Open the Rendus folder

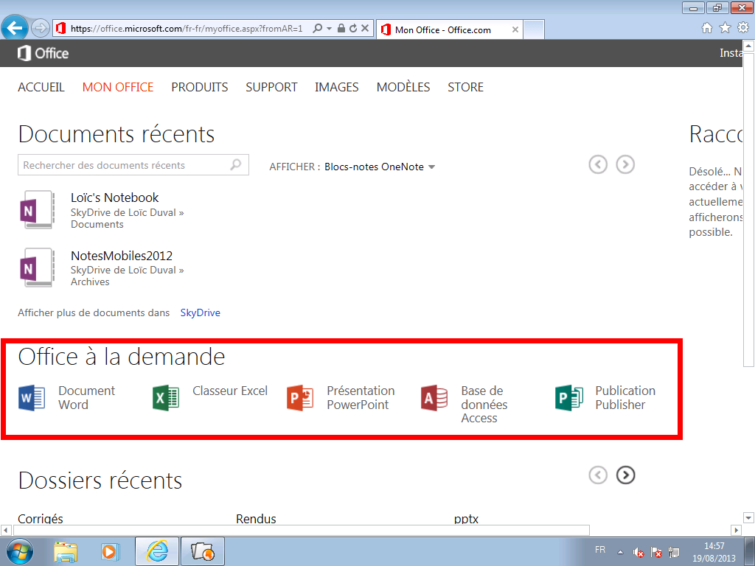pos(256,518)
